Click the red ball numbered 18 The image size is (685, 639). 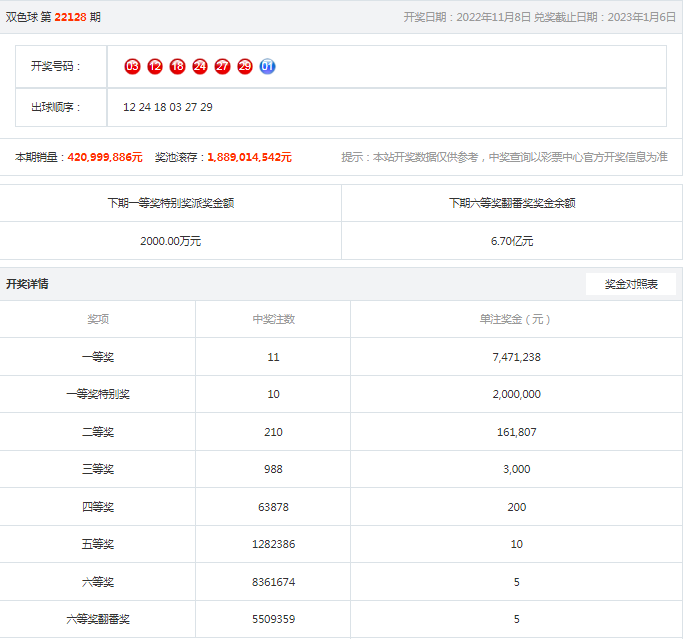point(177,66)
